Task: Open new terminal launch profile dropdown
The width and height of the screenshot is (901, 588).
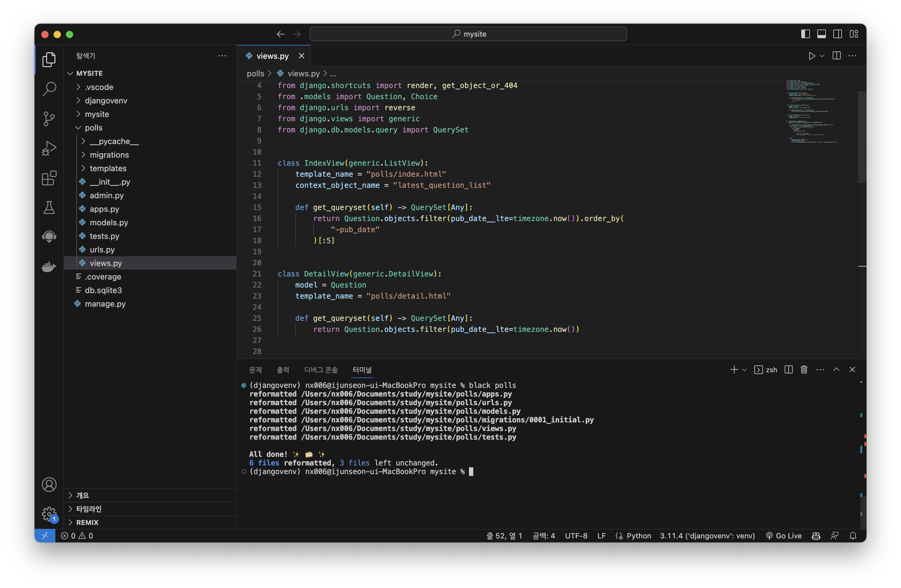Action: click(x=744, y=370)
